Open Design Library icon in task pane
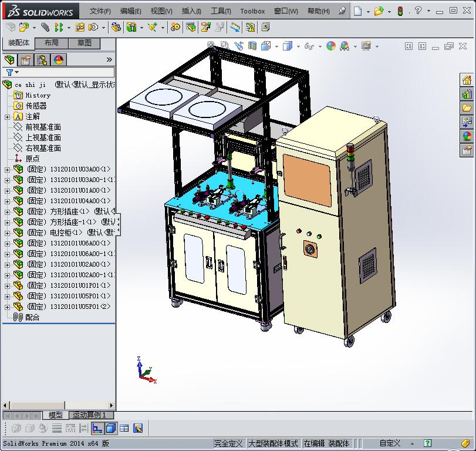Viewport: 476px width, 451px height. 467,94
